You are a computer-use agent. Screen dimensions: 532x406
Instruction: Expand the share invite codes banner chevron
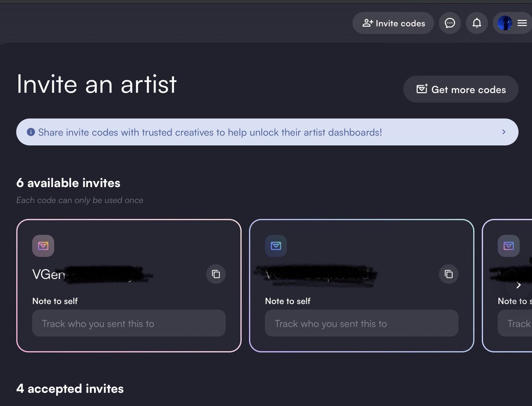[x=504, y=132]
